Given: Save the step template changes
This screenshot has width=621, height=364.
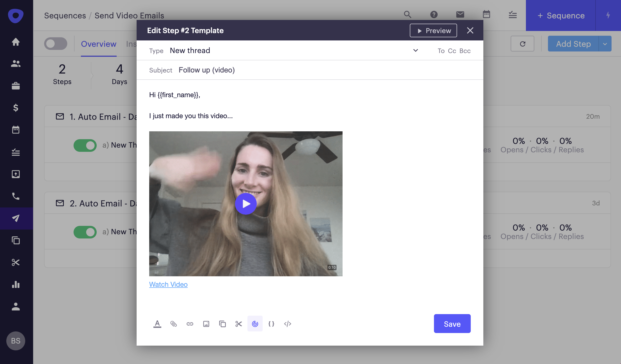Looking at the screenshot, I should (x=452, y=323).
